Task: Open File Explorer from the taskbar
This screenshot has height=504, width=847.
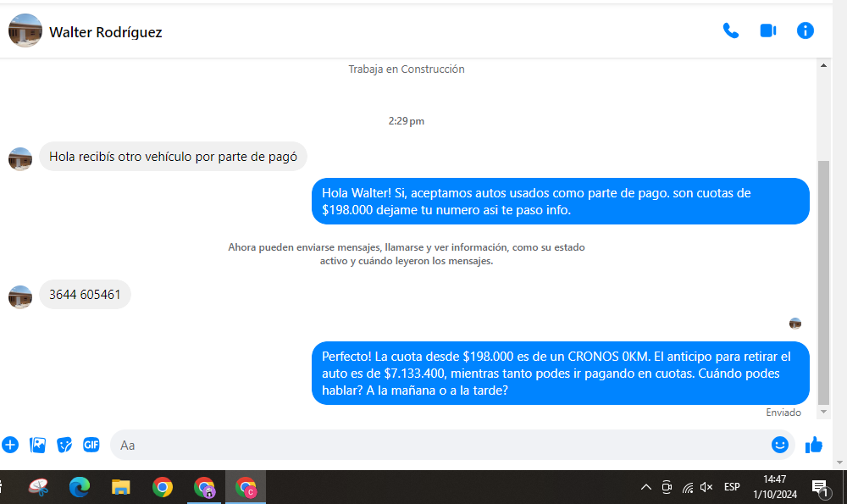Action: click(121, 487)
